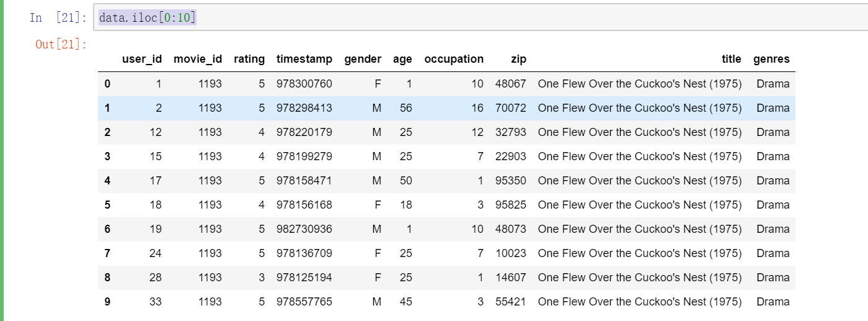Select the age column header

click(x=402, y=59)
